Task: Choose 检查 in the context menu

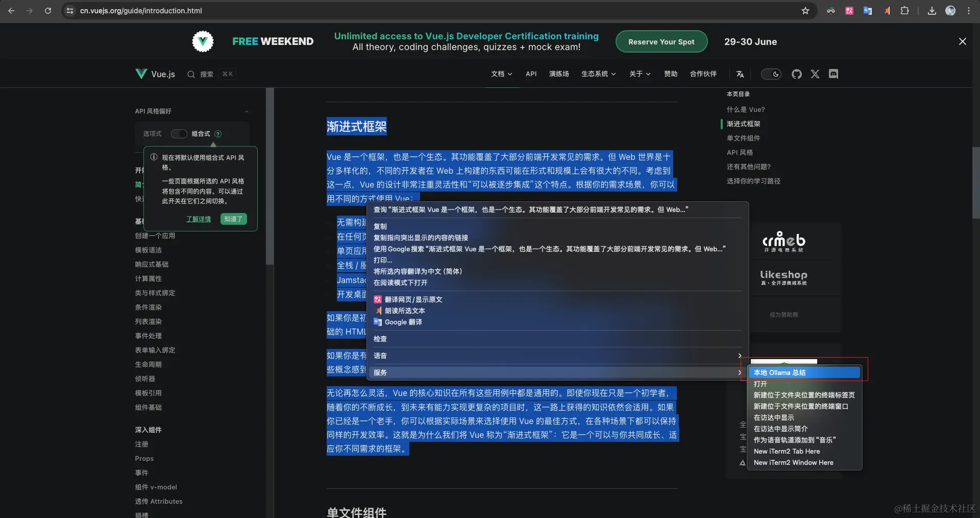Action: pos(558,339)
